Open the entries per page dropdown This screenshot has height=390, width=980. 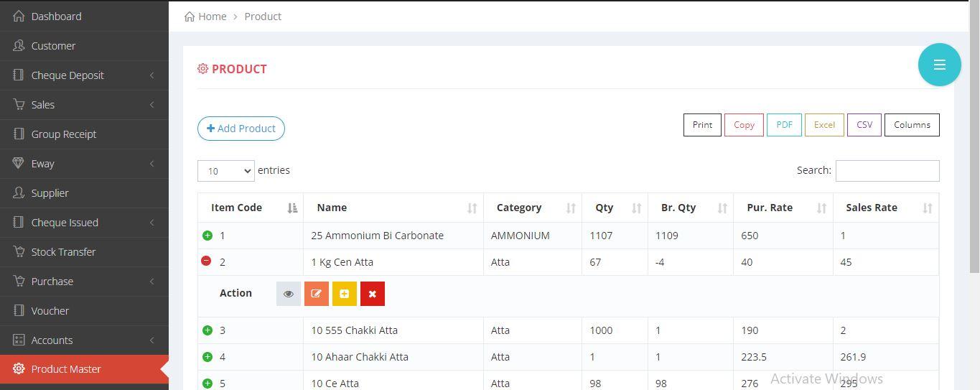[225, 171]
